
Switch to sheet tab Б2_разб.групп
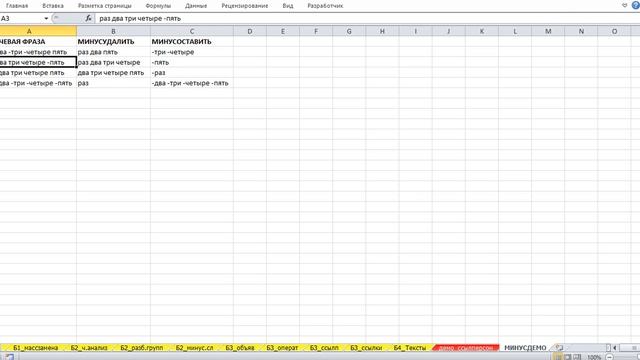142,348
